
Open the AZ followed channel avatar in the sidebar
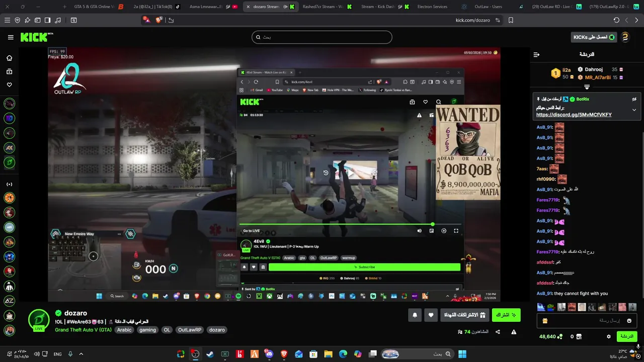click(9, 301)
